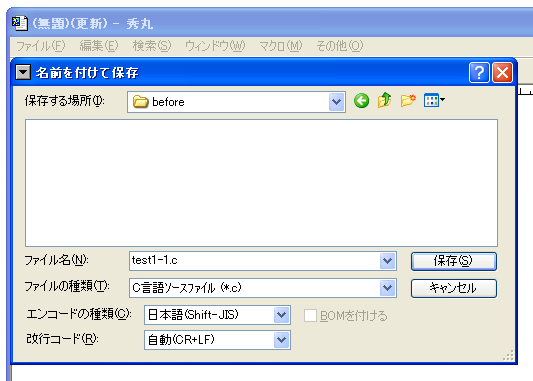
Task: Expand the ファイルの種類 dropdown arrow
Action: [388, 288]
